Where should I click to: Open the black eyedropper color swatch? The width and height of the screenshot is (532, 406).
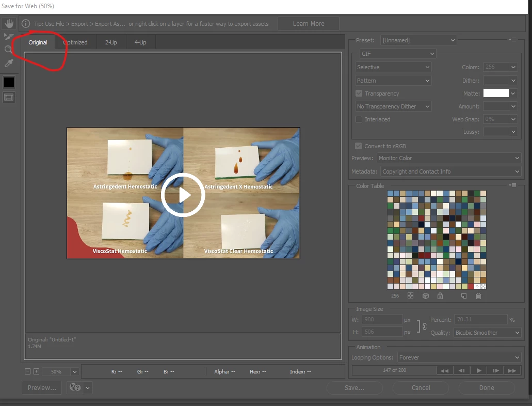click(9, 82)
